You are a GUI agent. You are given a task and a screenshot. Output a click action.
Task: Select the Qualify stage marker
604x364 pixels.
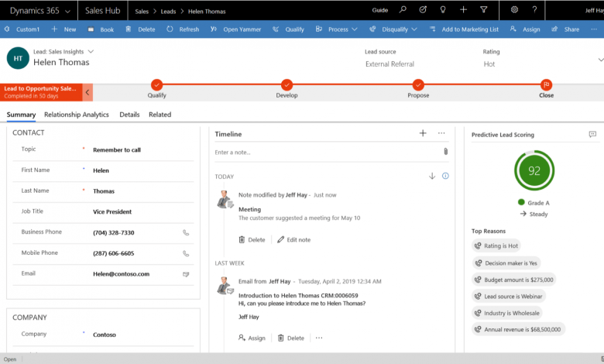pyautogui.click(x=156, y=84)
